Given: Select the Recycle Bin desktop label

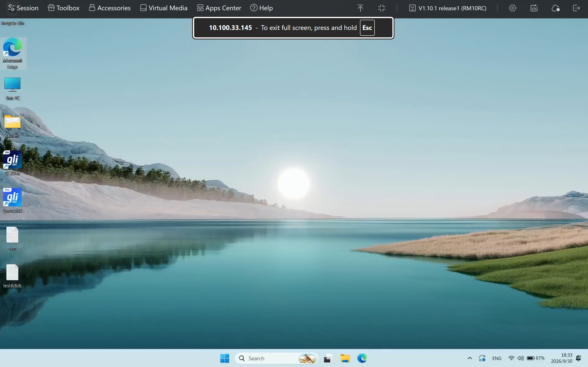Looking at the screenshot, I should (12, 23).
